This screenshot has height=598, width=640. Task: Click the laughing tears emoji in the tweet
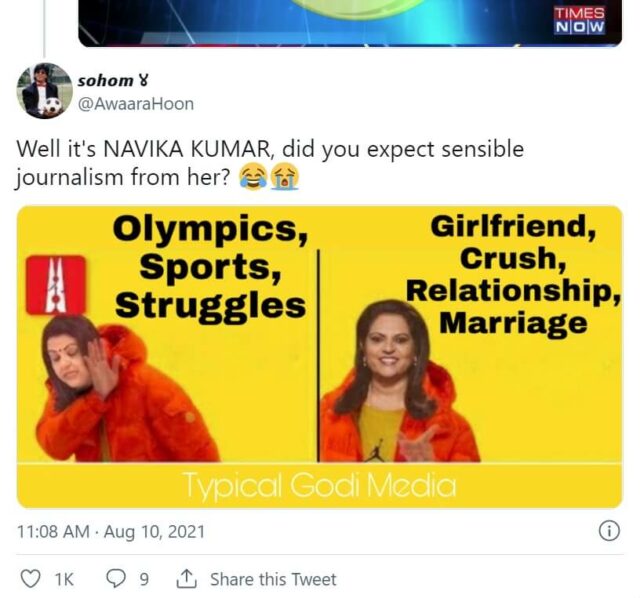[x=253, y=177]
